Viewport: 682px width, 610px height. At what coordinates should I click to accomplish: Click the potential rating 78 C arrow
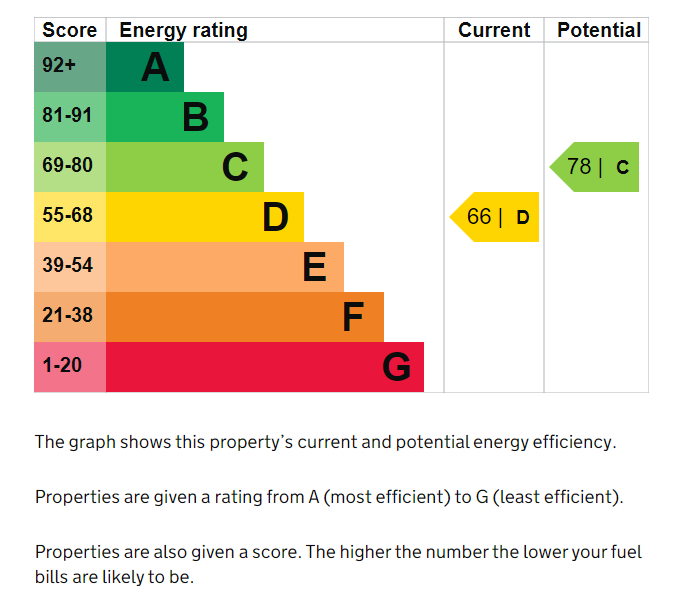tap(594, 167)
